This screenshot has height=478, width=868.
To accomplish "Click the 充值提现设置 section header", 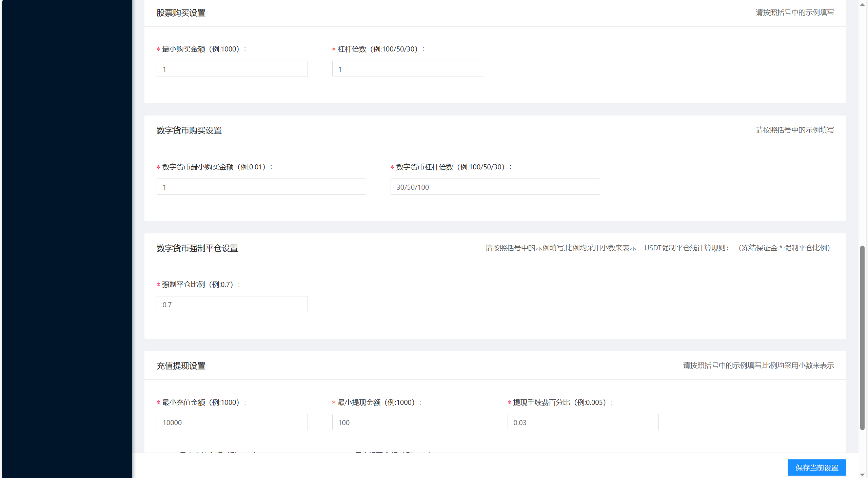I will point(181,366).
